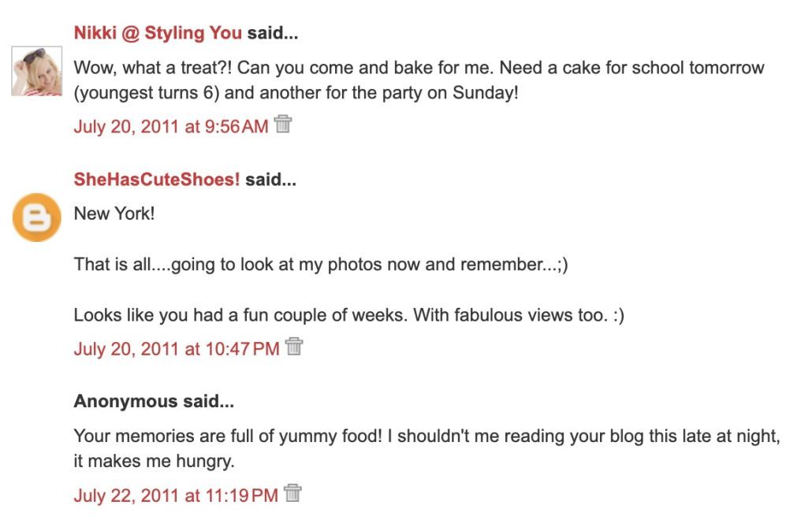The width and height of the screenshot is (812, 531).
Task: Delete Nikki @ Styling You's comment
Action: [x=283, y=124]
